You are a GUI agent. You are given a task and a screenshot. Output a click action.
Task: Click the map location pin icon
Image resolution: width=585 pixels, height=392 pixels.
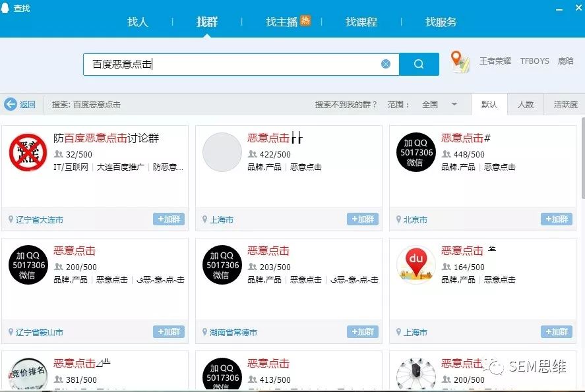click(x=460, y=62)
